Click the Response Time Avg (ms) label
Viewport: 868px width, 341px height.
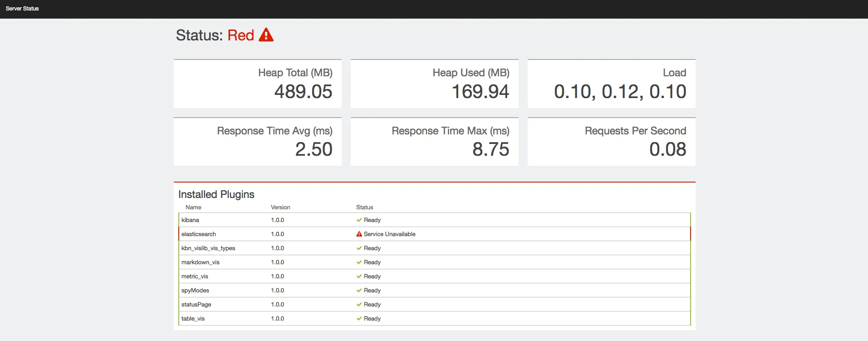pos(275,131)
